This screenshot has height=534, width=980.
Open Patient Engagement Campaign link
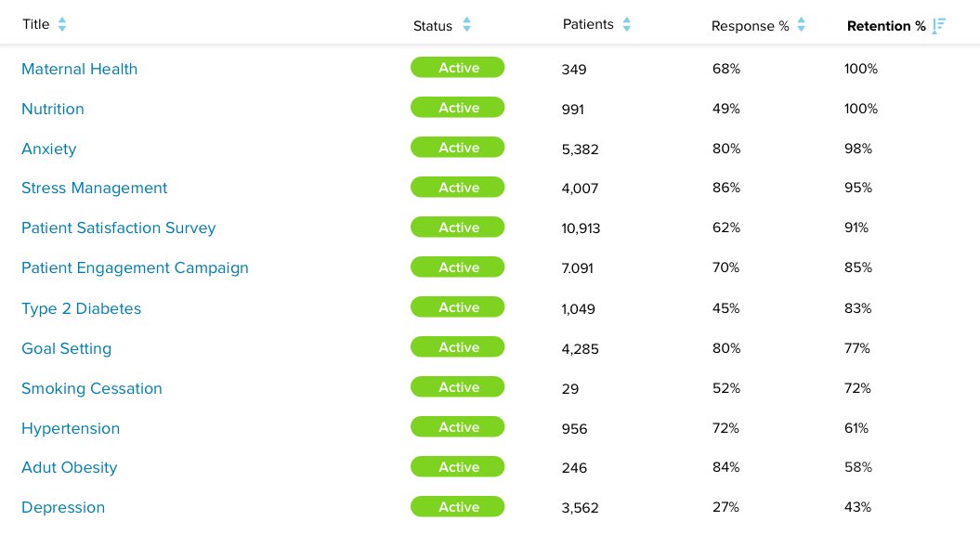coord(135,267)
